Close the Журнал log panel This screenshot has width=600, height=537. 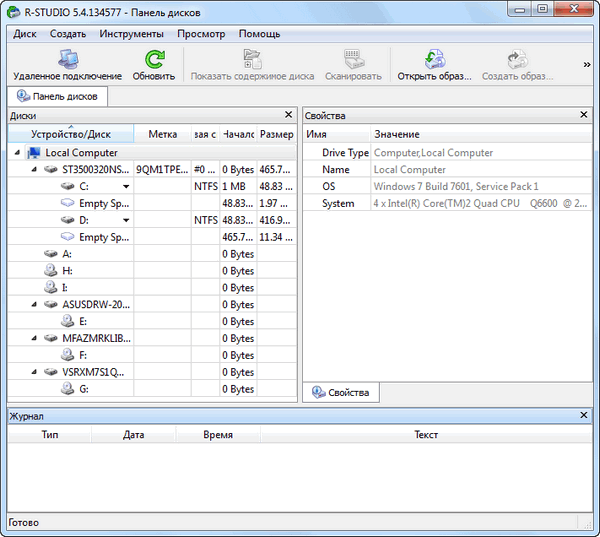click(x=584, y=415)
